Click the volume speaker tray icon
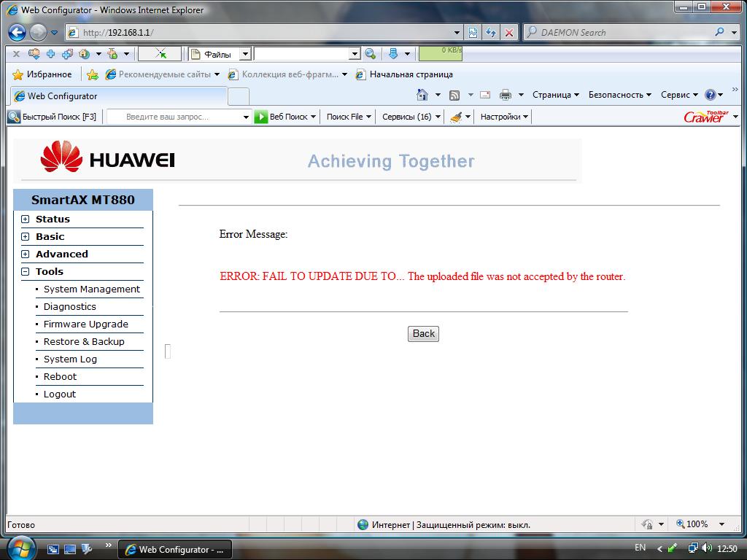Viewport: 747px width, 560px height. [x=706, y=548]
